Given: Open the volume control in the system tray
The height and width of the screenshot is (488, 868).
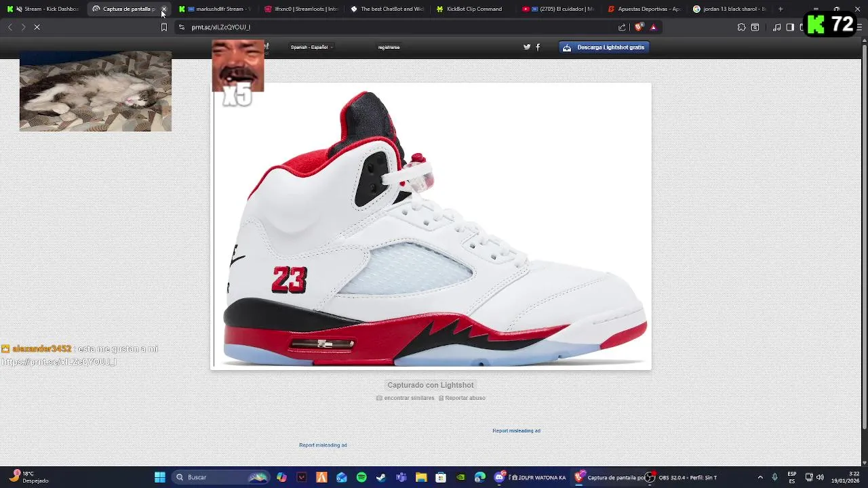Looking at the screenshot, I should pos(820,477).
